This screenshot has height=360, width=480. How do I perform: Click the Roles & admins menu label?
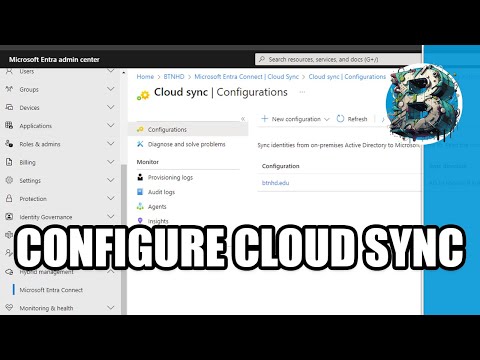40,144
